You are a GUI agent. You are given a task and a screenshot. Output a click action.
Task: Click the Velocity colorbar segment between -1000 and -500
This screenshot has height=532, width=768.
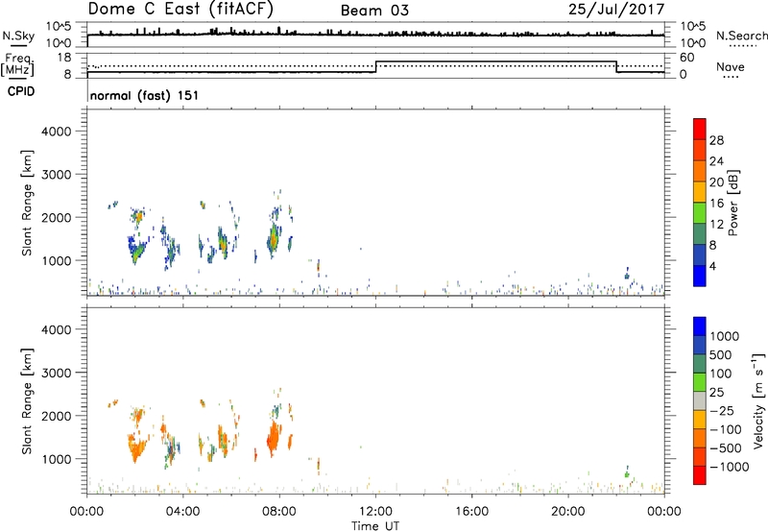pyautogui.click(x=700, y=457)
